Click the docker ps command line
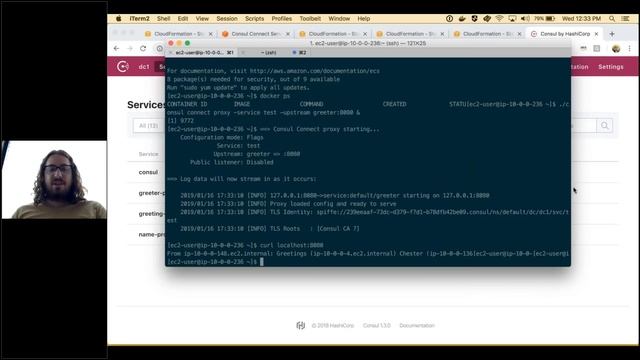Screen dimensions: 640x360 pos(229,96)
